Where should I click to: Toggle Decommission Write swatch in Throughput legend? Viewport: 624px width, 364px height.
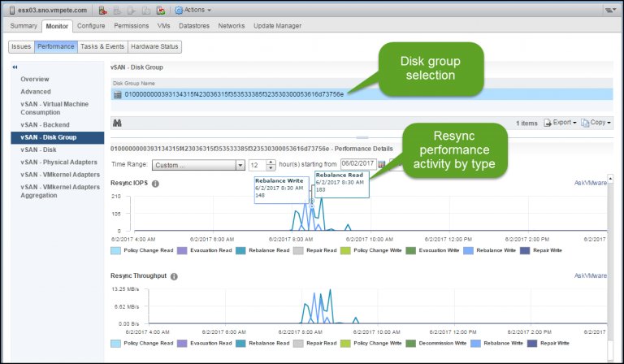410,344
